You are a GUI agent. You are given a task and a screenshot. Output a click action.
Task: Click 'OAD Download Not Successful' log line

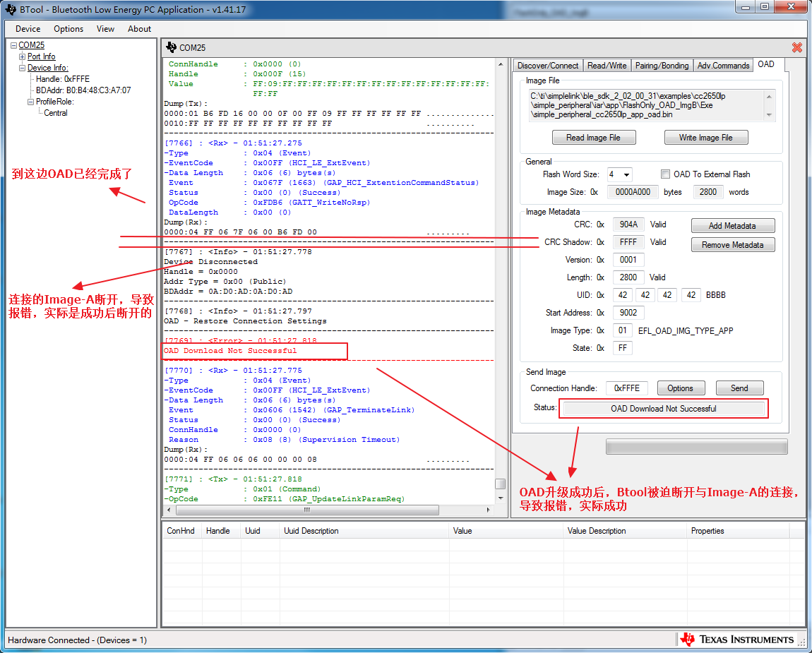[x=230, y=351]
